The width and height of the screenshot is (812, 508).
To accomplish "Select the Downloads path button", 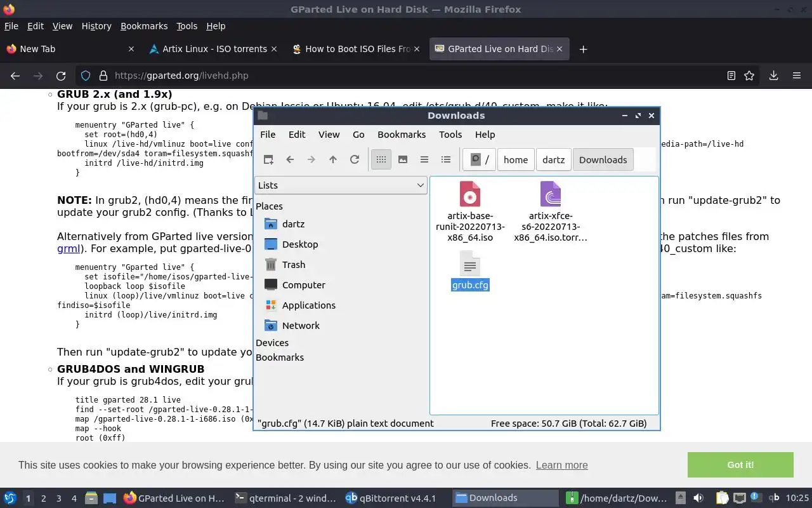I will click(603, 159).
